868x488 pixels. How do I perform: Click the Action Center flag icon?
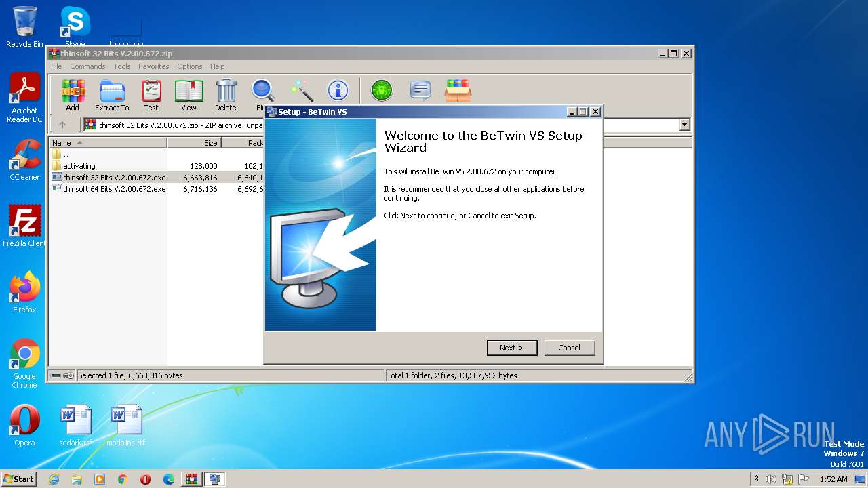point(804,479)
